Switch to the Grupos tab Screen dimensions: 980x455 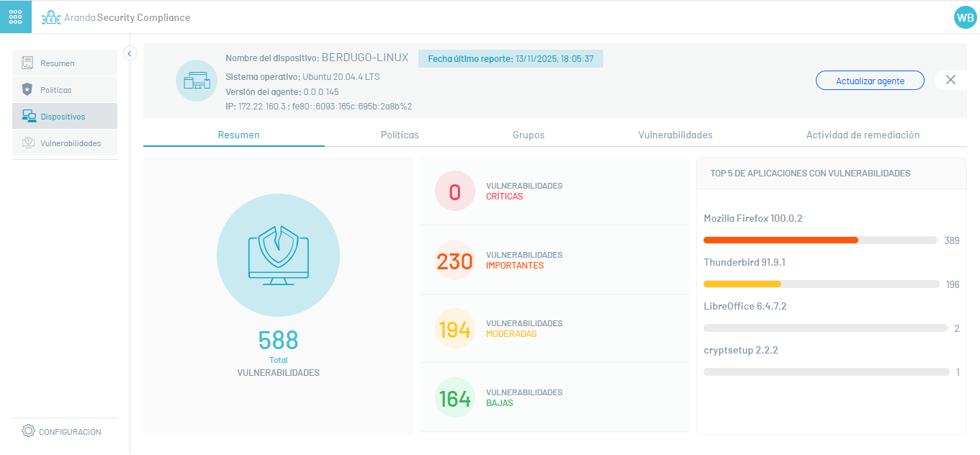[x=529, y=135]
